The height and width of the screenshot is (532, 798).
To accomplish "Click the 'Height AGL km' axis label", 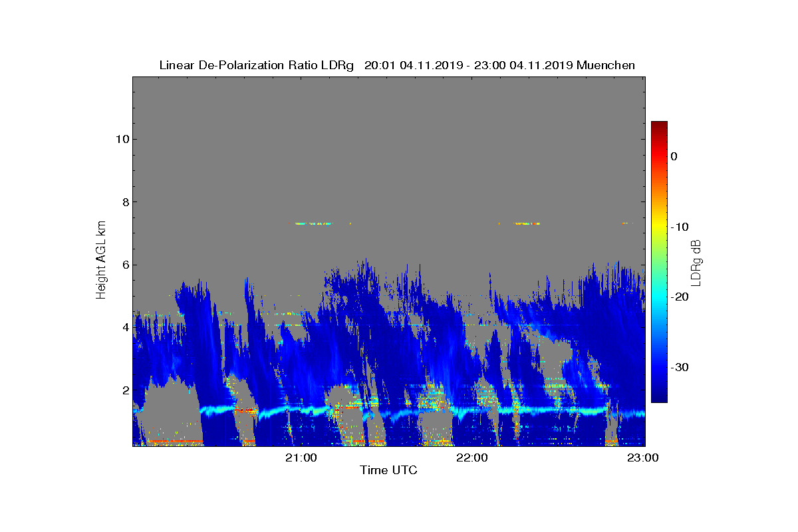I will (101, 261).
